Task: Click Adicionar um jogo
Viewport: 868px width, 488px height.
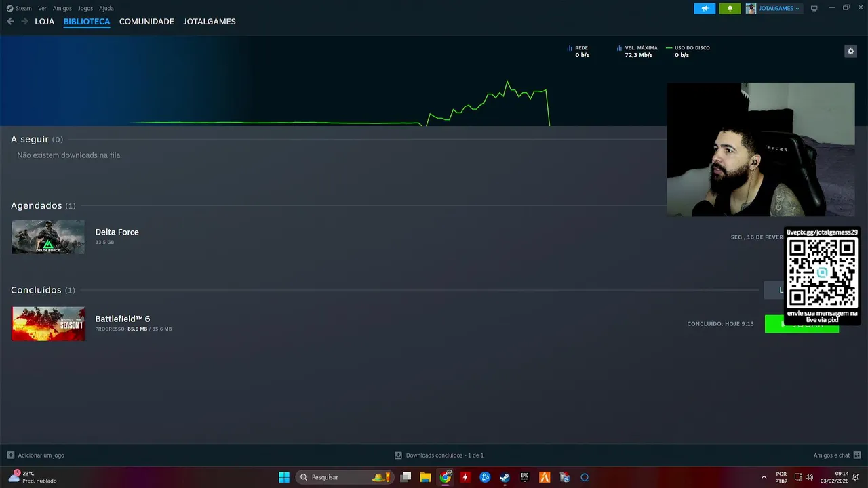Action: click(41, 455)
